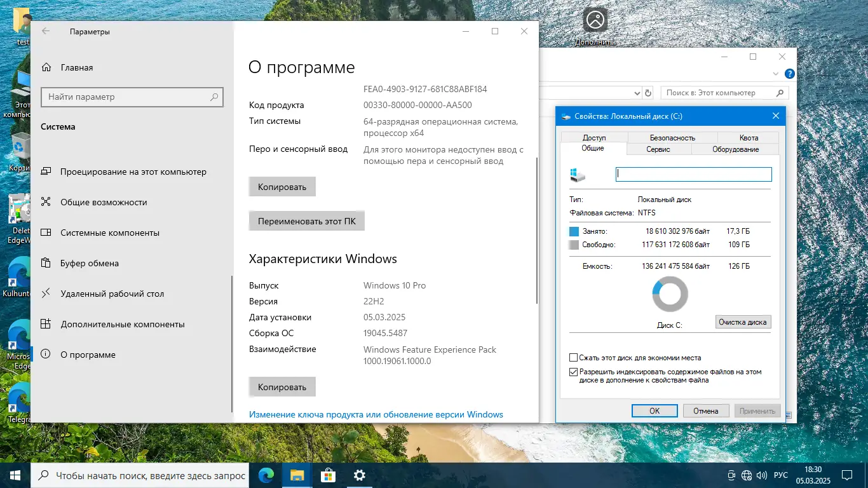The image size is (868, 488).
Task: Click the Буфер обмена clipboard icon
Action: point(46,263)
